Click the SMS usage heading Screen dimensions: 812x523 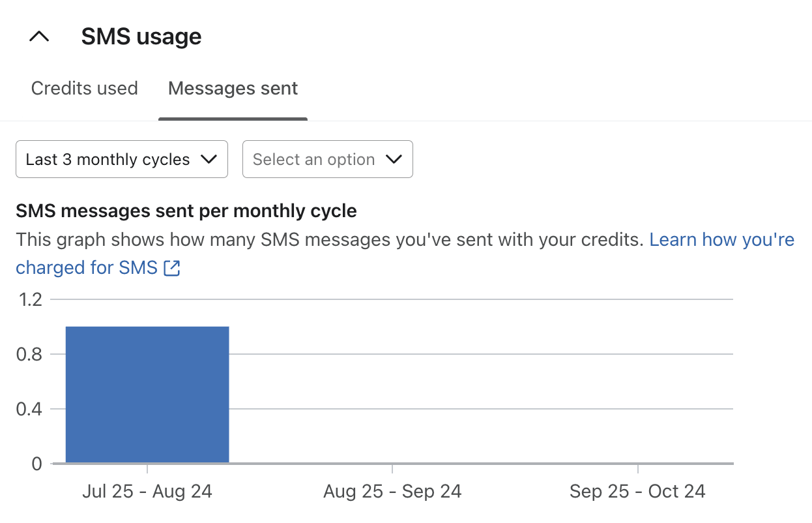pos(141,37)
